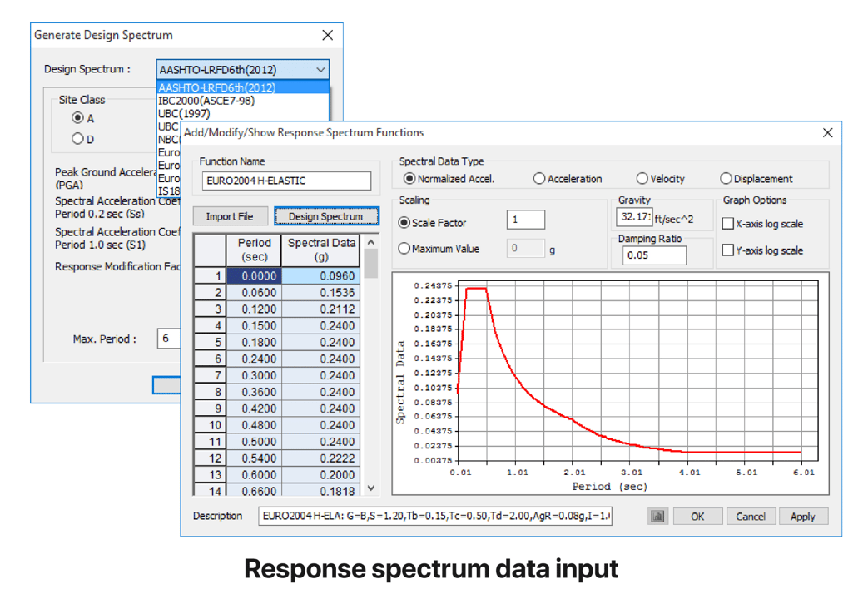Click the Import File button
Screen dimensions: 868x599
coord(230,216)
